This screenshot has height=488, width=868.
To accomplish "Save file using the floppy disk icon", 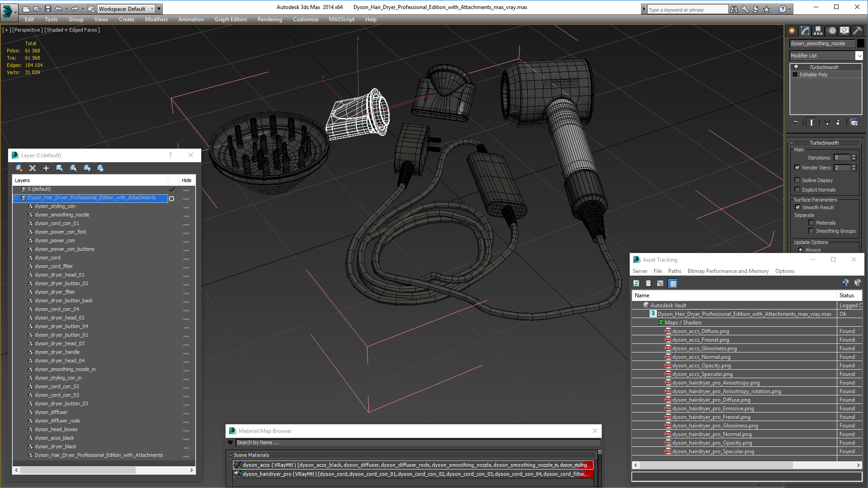I will (47, 9).
